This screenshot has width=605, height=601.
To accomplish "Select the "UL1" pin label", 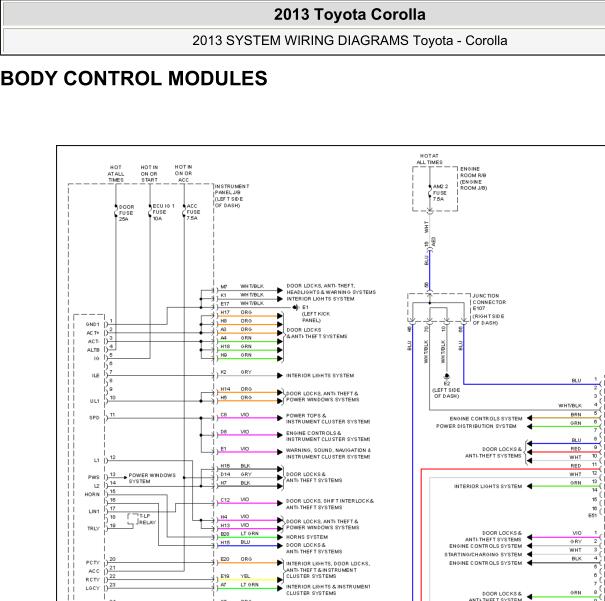I will [x=95, y=401].
